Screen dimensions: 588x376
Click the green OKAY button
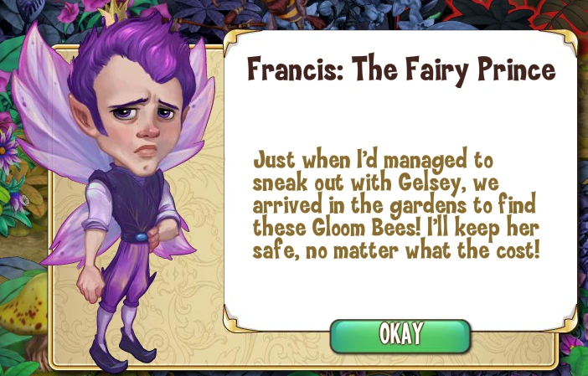pos(400,336)
